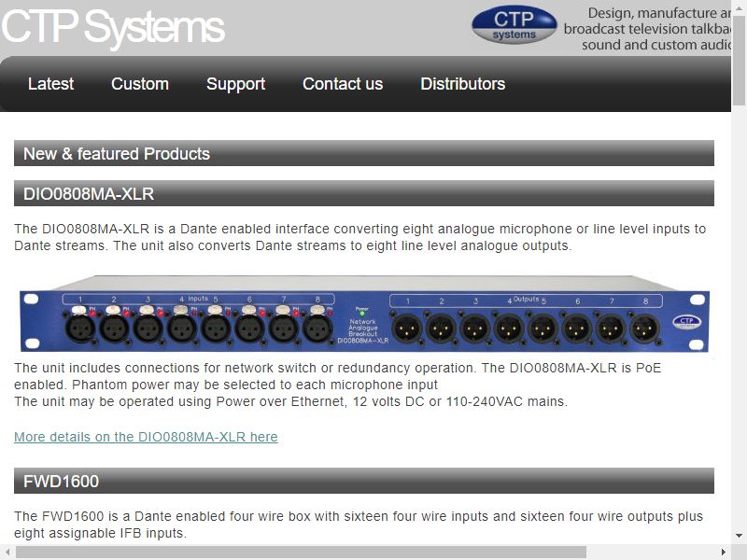Click the 'Design, manufacture' tagline text
The image size is (747, 560).
(x=647, y=29)
